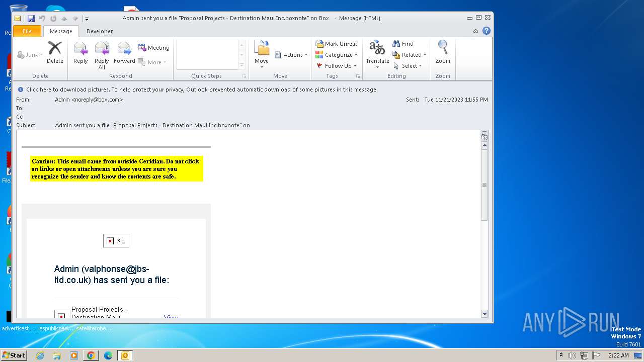Click the volume speaker tray icon
Screen dimensions: 644x362
tap(572, 355)
